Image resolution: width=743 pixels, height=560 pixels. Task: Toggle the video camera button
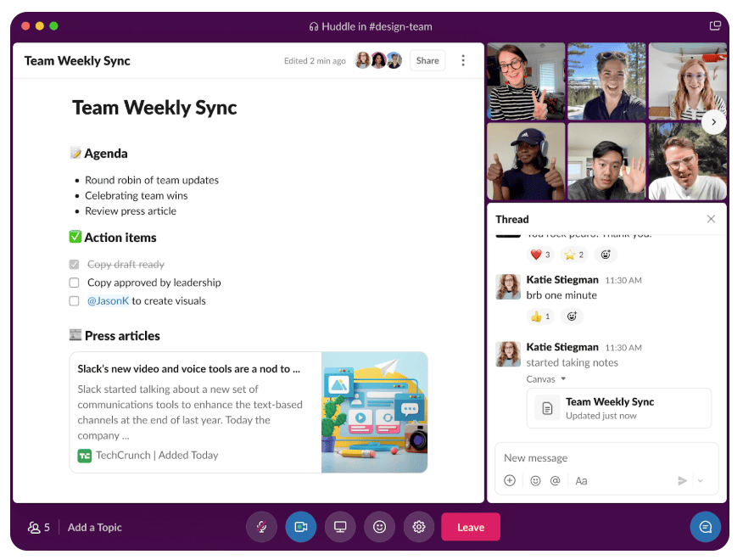point(300,527)
